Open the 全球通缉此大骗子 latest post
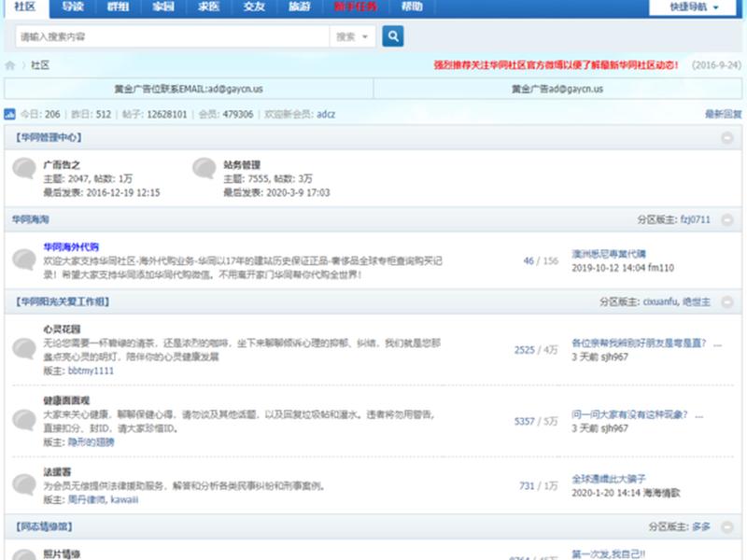 pos(609,479)
